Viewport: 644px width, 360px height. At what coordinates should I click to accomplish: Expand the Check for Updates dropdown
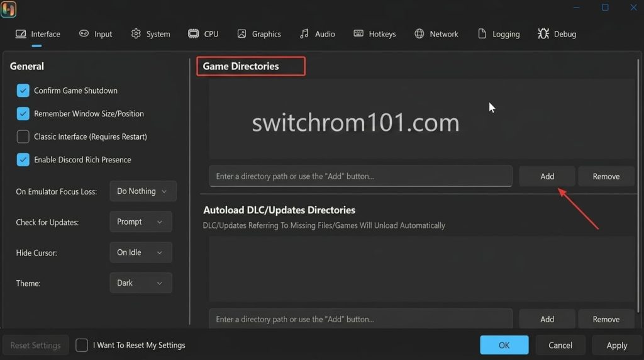point(140,222)
